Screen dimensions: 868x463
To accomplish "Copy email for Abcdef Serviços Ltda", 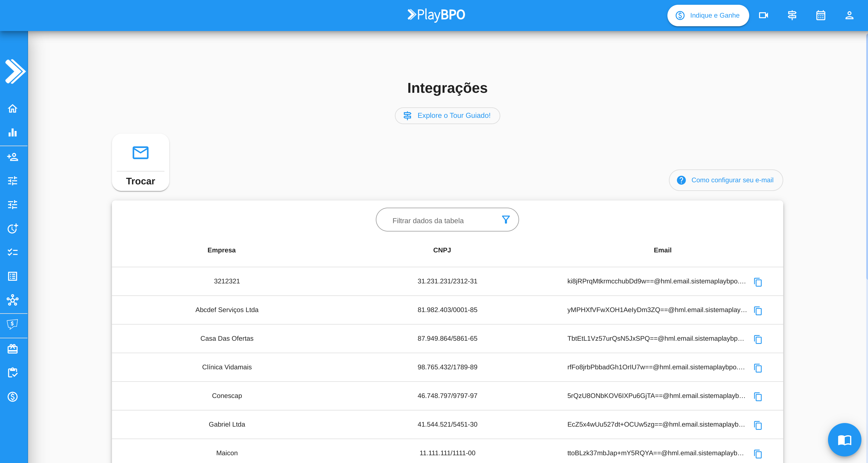I will pyautogui.click(x=758, y=311).
